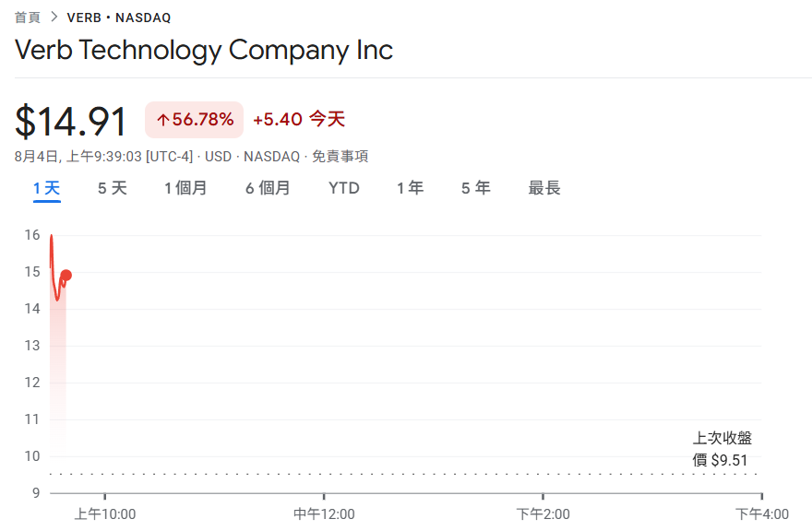Open the 首頁 breadcrumb link
This screenshot has height=531, width=812.
(28, 18)
